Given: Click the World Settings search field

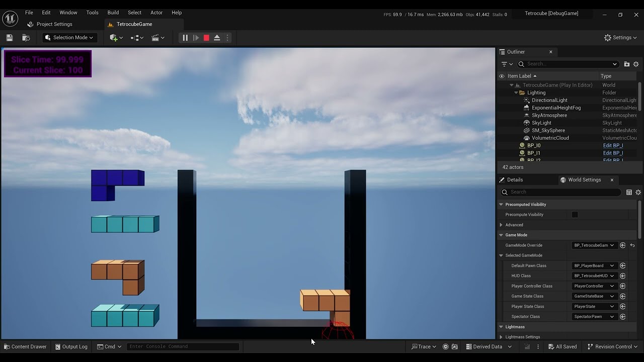Looking at the screenshot, I should [x=560, y=192].
